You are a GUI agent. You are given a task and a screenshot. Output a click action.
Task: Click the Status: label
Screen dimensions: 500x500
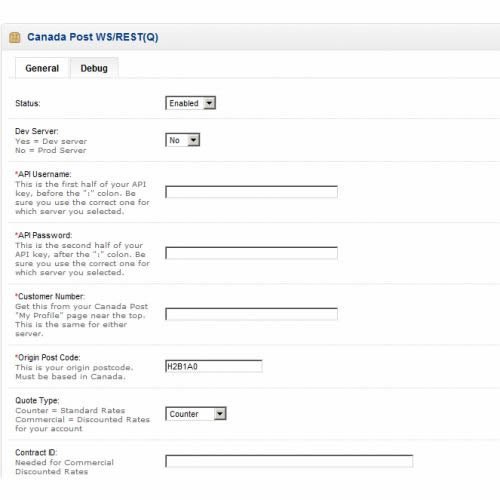pos(28,103)
